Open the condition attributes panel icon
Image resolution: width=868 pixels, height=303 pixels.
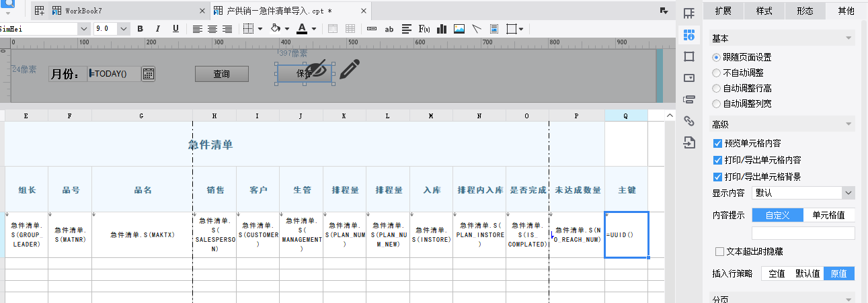tap(688, 99)
